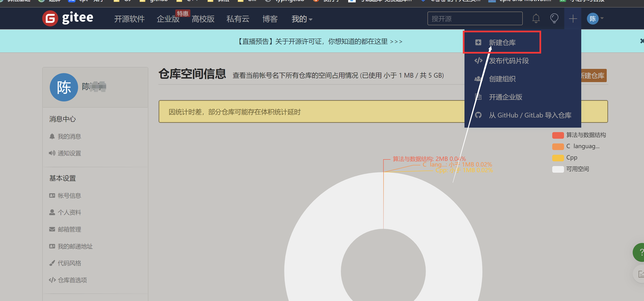Click the 基本设置 section heading
The height and width of the screenshot is (301, 644).
[62, 178]
